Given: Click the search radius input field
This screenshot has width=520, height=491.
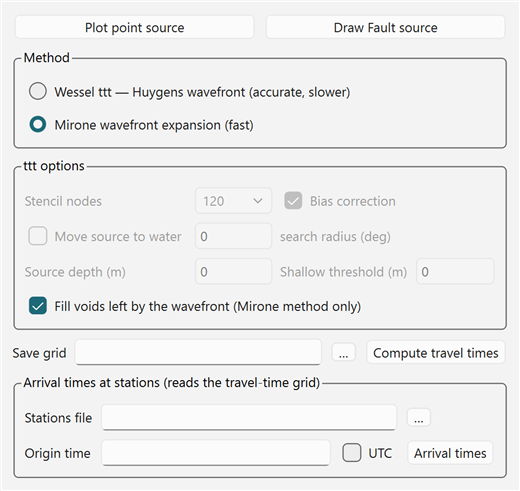Looking at the screenshot, I should pyautogui.click(x=233, y=236).
